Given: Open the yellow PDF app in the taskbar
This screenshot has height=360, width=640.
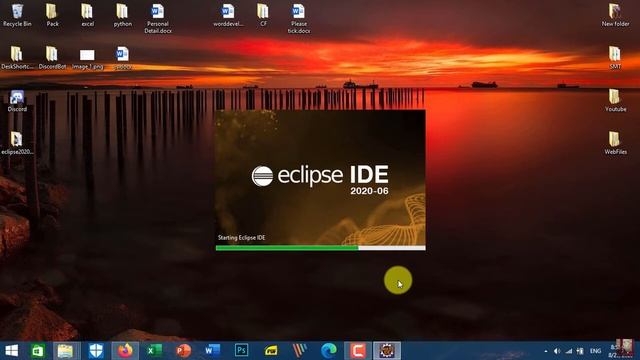Looking at the screenshot, I should click(271, 351).
